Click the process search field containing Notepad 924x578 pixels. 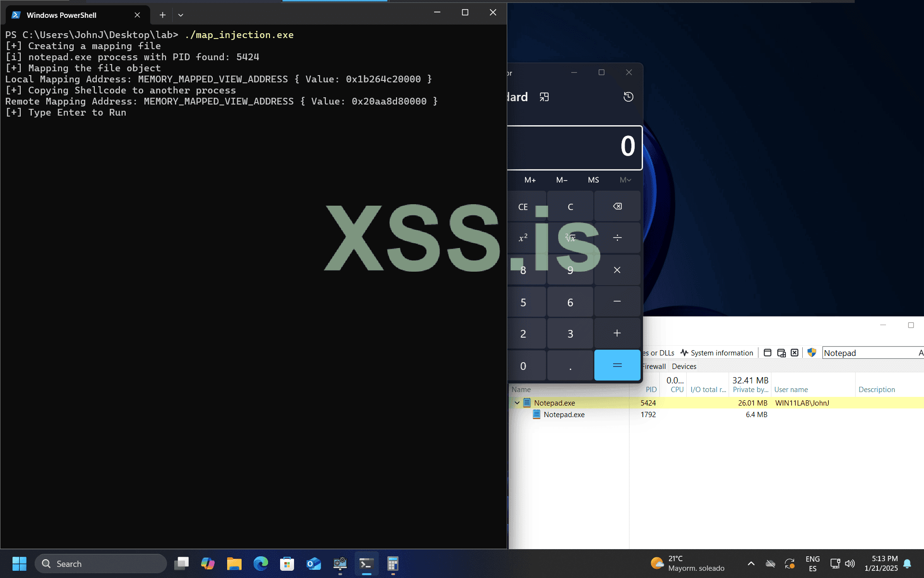click(866, 353)
